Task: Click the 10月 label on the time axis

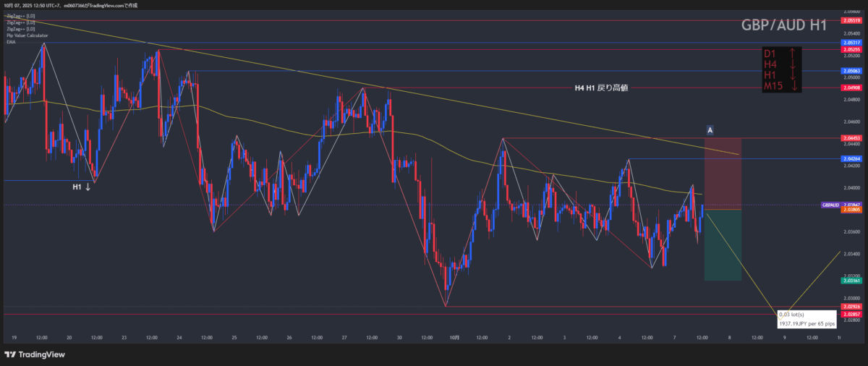Action: click(454, 338)
